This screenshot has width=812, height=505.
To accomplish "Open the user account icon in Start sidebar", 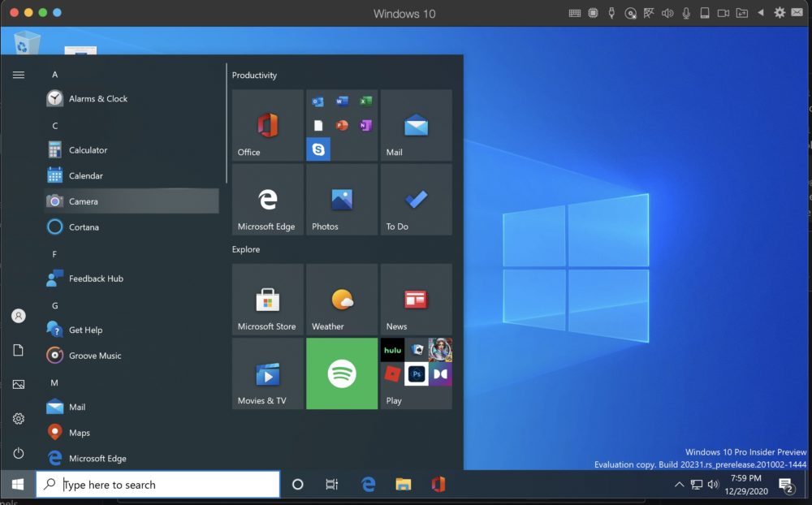I will [18, 316].
